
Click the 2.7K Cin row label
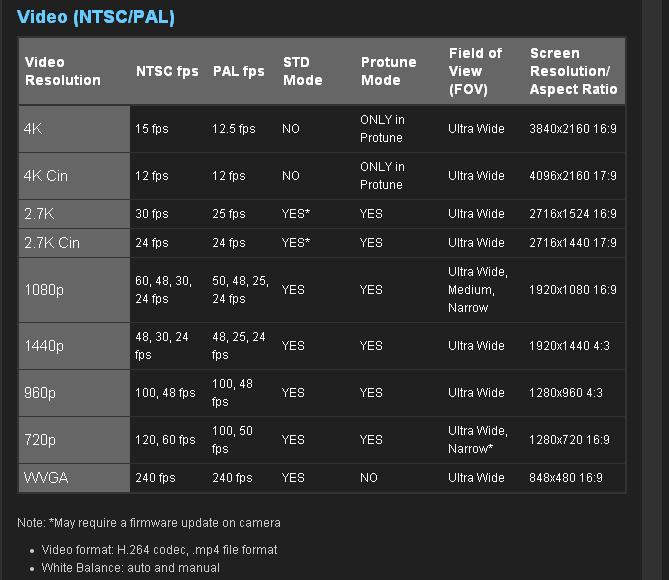52,243
